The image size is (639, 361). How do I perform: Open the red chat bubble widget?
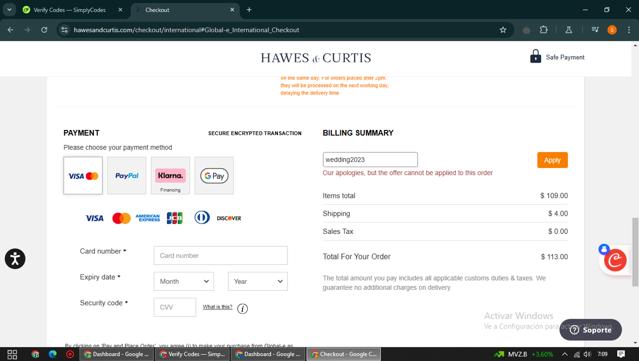tap(615, 260)
